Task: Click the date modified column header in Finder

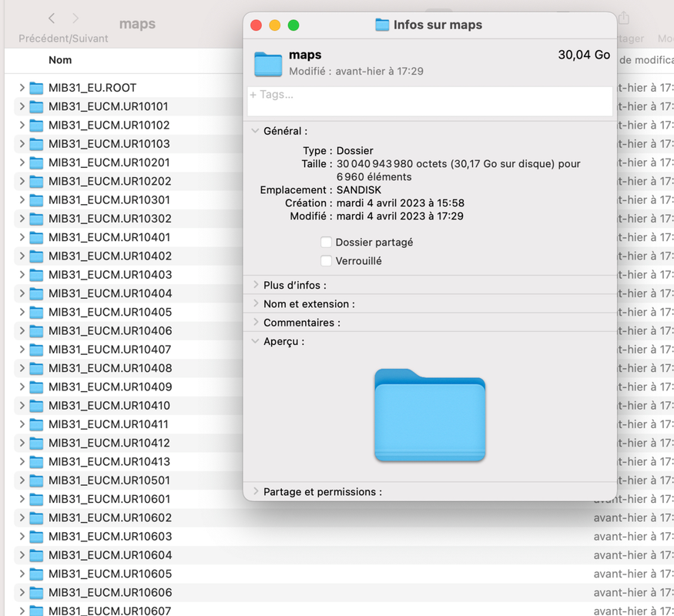Action: (646, 60)
